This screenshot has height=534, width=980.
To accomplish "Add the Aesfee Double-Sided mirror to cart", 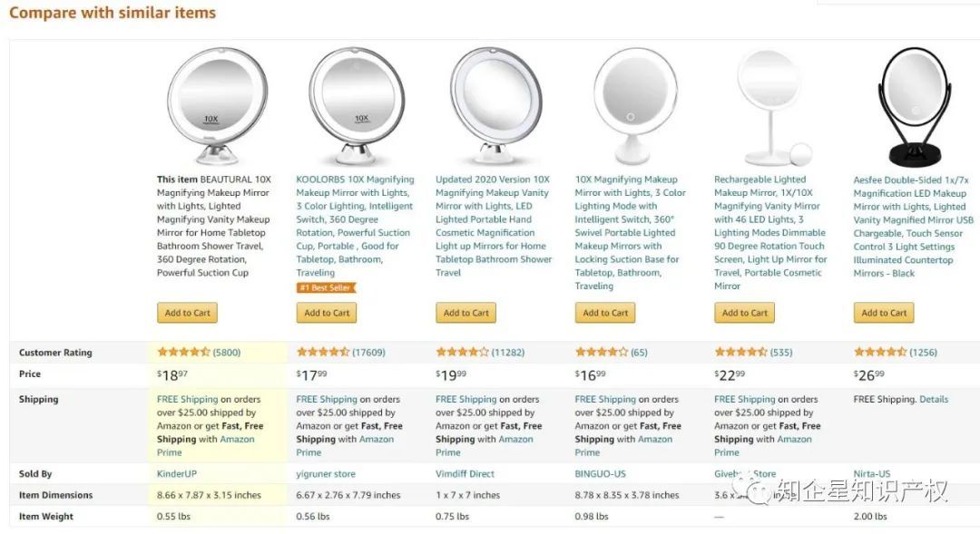I will pyautogui.click(x=884, y=313).
